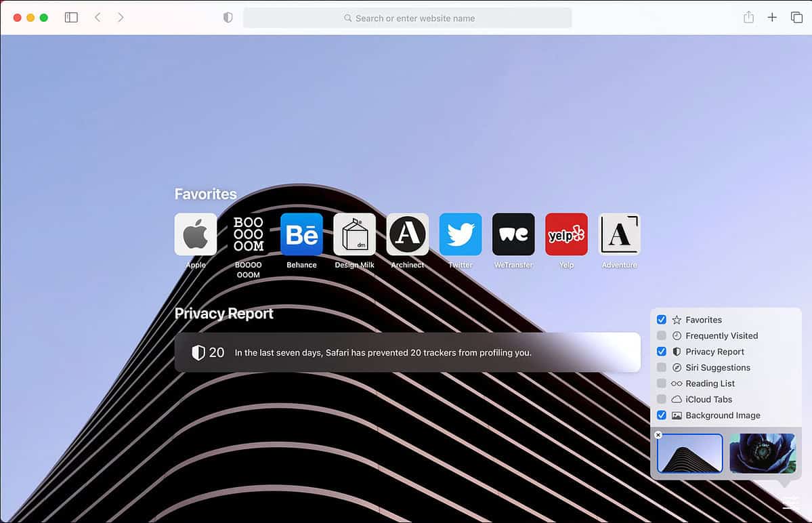This screenshot has height=523, width=812.
Task: Uncheck Privacy Report visibility
Action: tap(662, 352)
